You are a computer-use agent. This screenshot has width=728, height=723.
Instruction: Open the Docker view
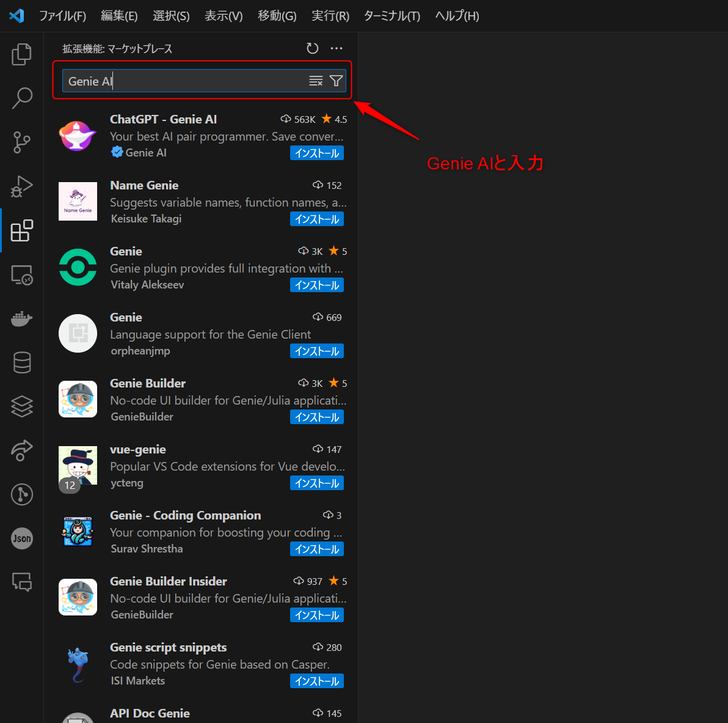click(x=21, y=319)
